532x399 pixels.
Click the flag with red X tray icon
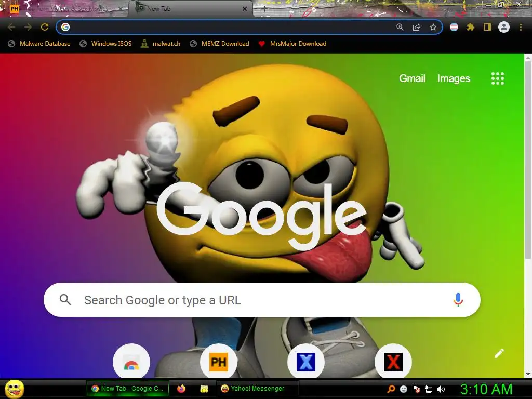tap(416, 389)
